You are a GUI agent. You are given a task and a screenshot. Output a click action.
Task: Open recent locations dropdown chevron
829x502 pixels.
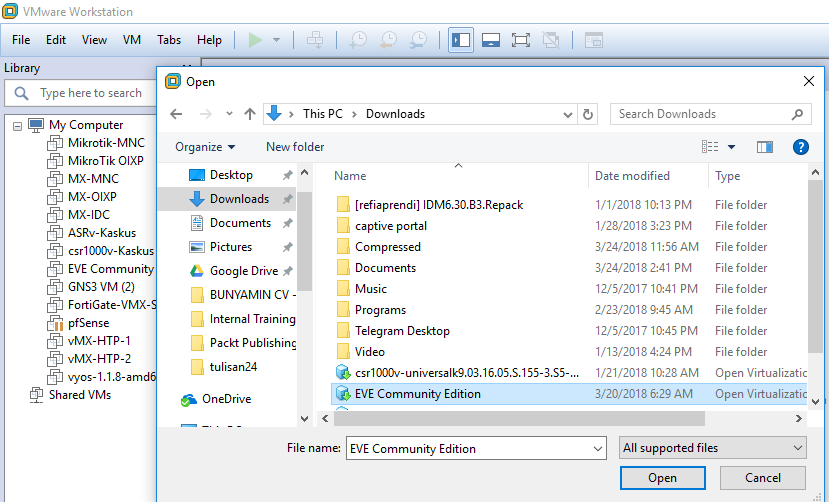[x=229, y=114]
